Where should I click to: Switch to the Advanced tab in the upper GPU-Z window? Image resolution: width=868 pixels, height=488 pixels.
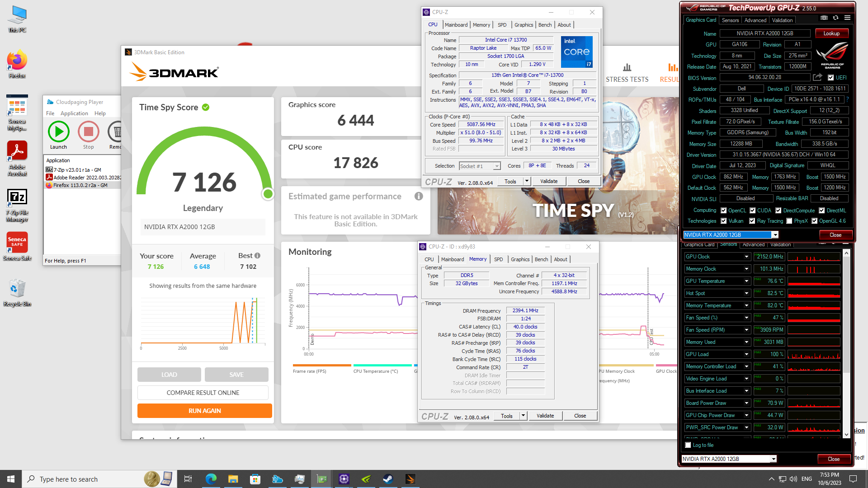[755, 20]
